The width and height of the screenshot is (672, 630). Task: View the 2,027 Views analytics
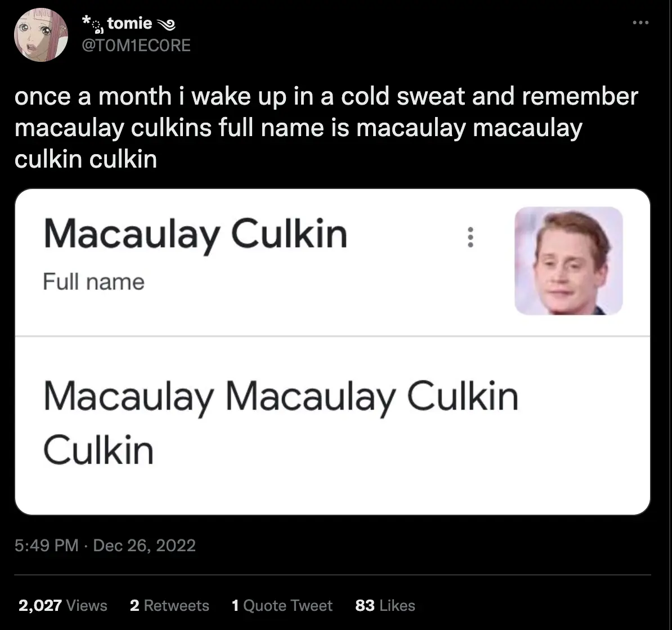click(62, 605)
